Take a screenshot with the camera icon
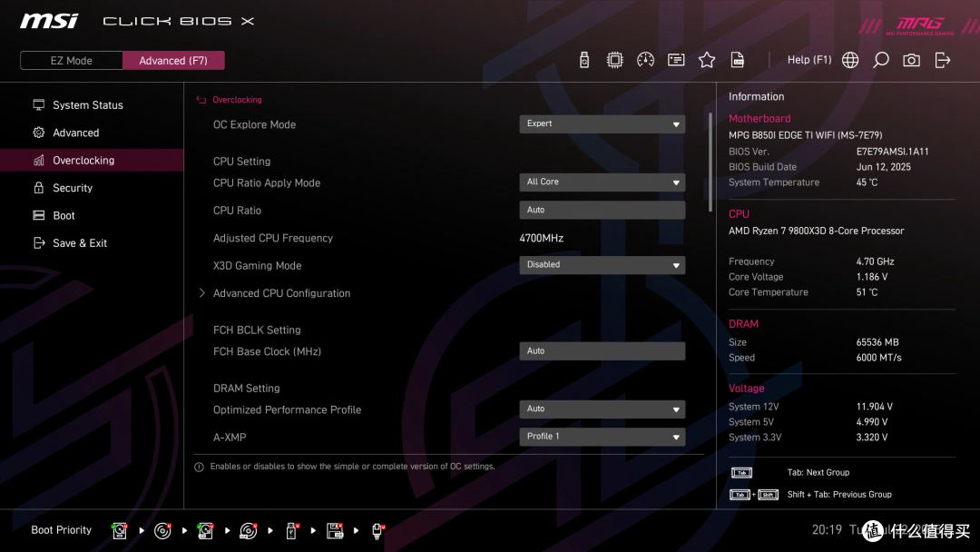This screenshot has width=980, height=552. pos(911,60)
